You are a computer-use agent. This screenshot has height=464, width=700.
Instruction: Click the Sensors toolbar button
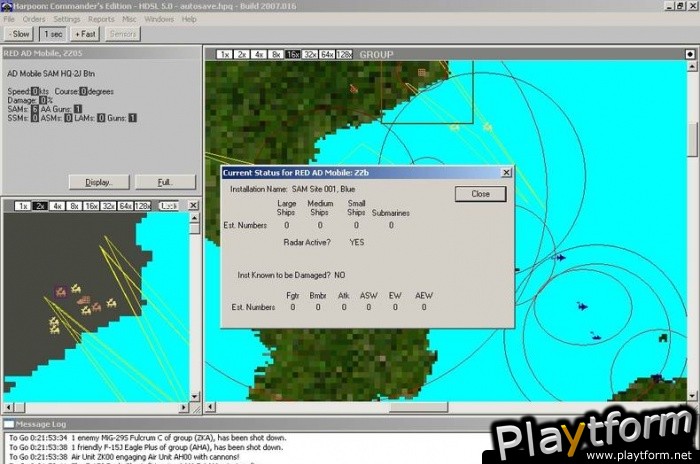[122, 34]
